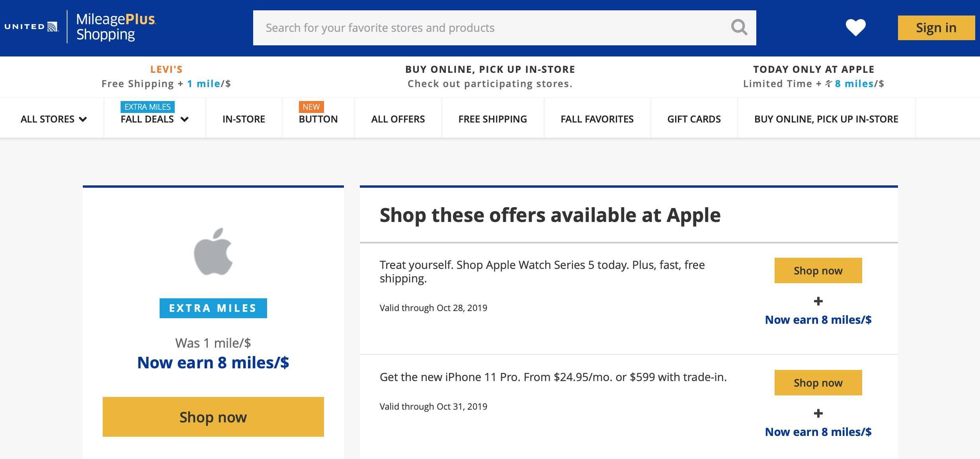
Task: Click the Sign in button
Action: pos(936,27)
